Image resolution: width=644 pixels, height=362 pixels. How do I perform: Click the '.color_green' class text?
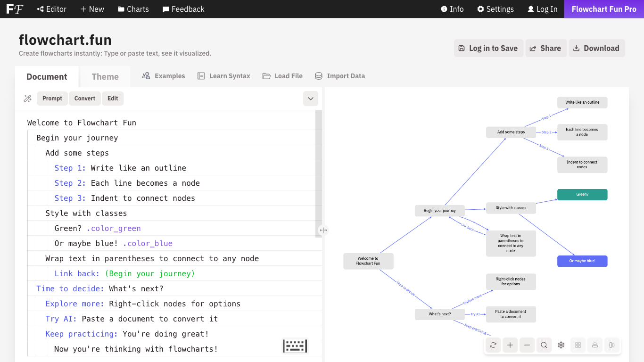coord(114,228)
